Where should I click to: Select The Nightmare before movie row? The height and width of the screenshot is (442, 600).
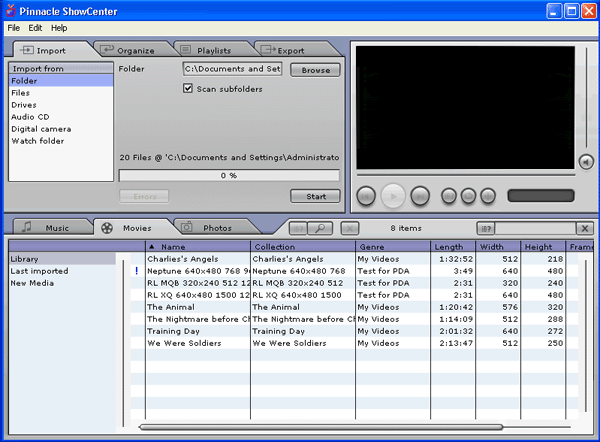(x=354, y=319)
